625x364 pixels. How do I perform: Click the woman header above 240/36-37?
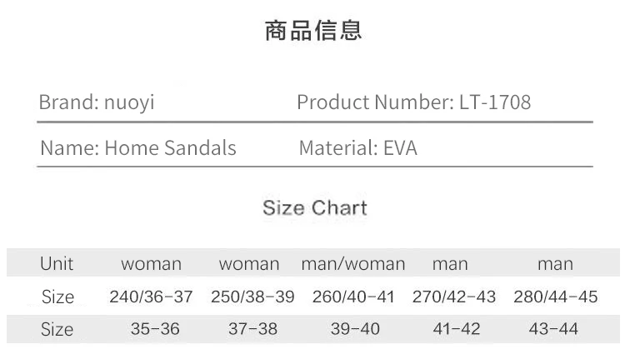coord(151,264)
